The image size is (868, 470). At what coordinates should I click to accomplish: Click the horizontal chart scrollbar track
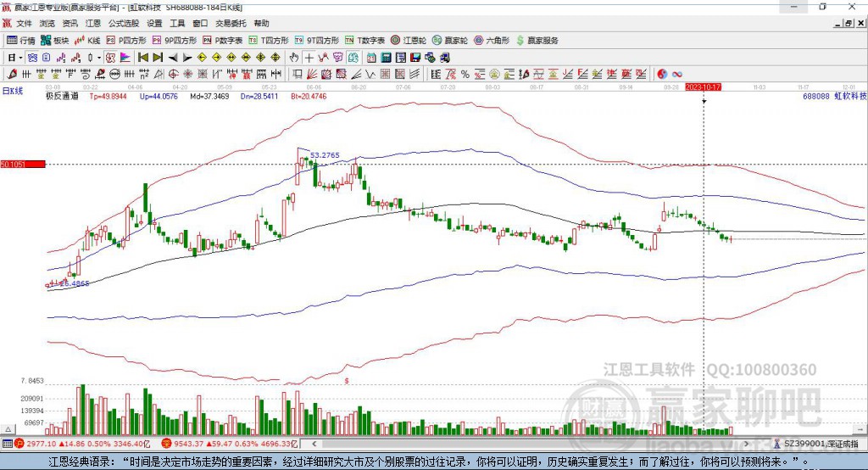coord(531,444)
